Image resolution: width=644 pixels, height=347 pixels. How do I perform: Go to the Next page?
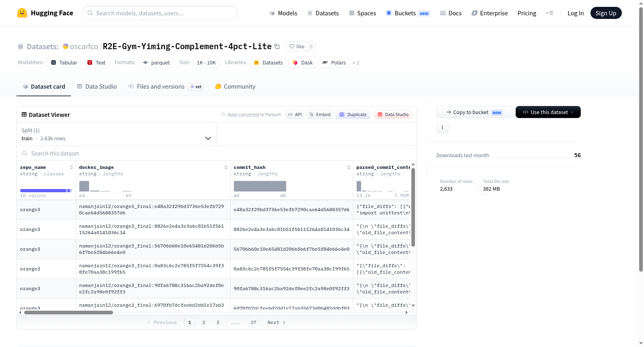coord(277,322)
